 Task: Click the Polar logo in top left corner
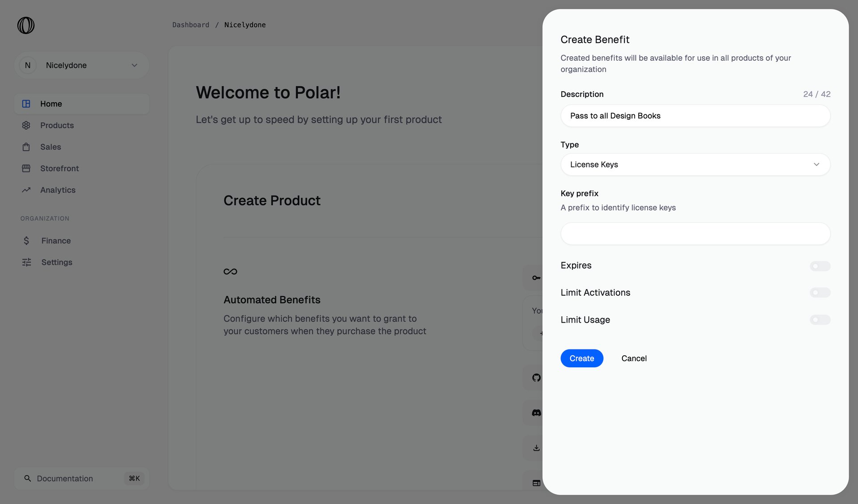25,25
